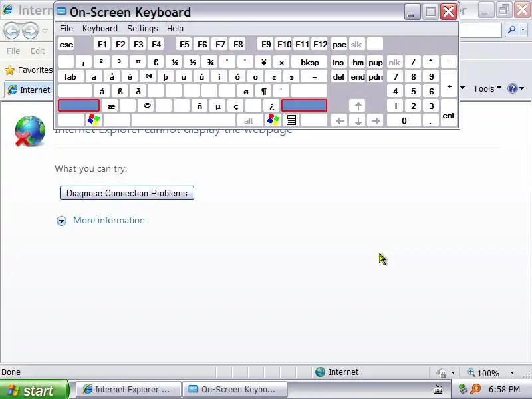Click the psc print screen key
This screenshot has width=532, height=399.
[339, 44]
